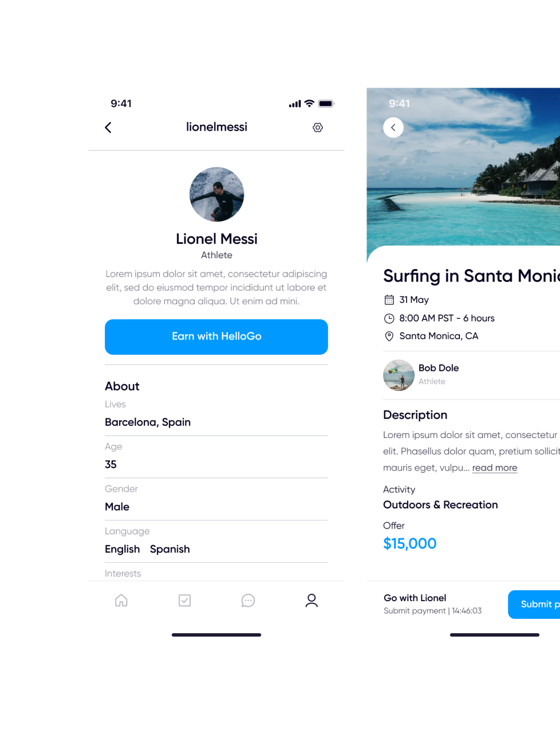Expand the description with read more
Screen dimensions: 560x730
495,468
